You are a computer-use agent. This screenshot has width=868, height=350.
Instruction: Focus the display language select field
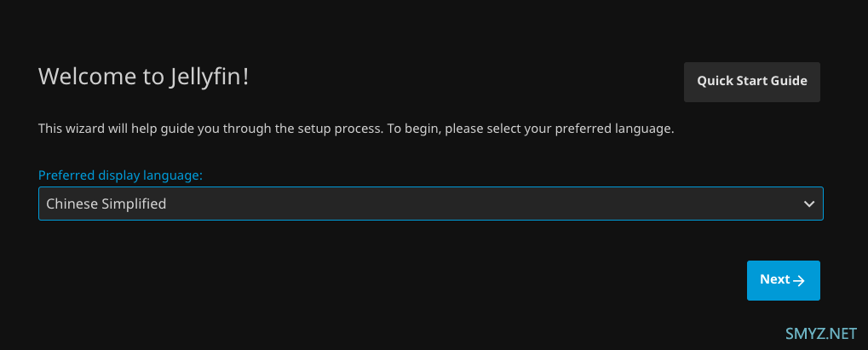tap(430, 204)
